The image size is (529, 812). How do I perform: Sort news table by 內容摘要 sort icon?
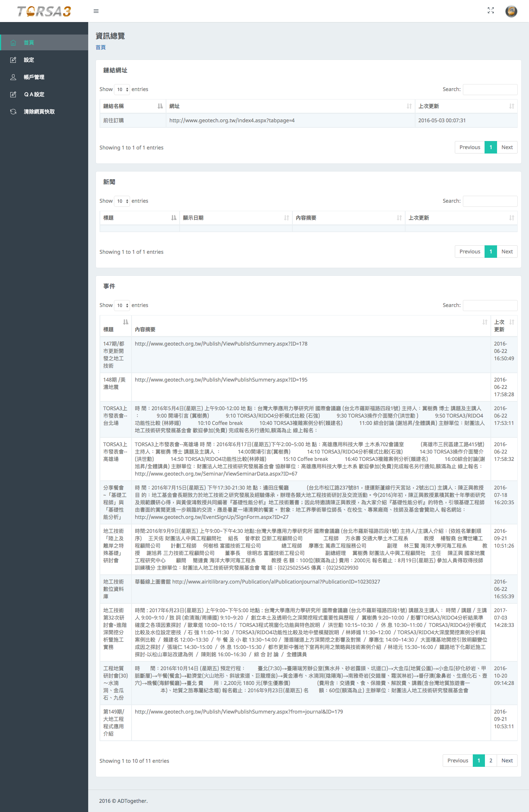tap(399, 218)
